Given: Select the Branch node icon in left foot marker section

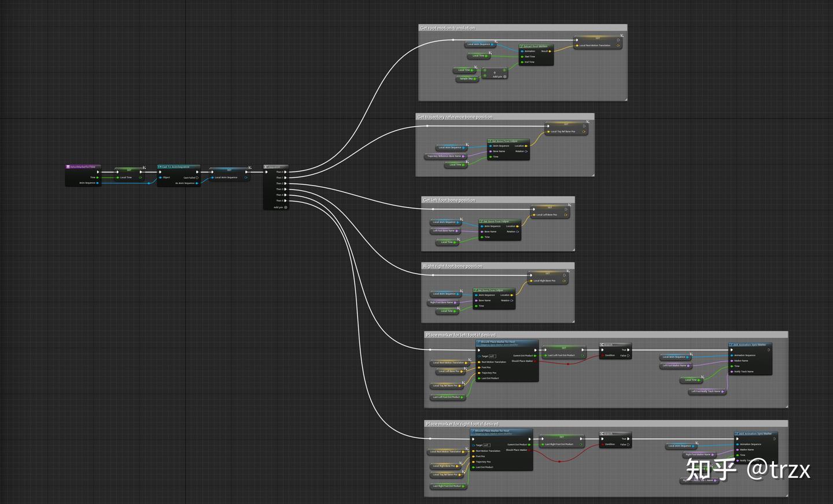Looking at the screenshot, I should coord(603,344).
